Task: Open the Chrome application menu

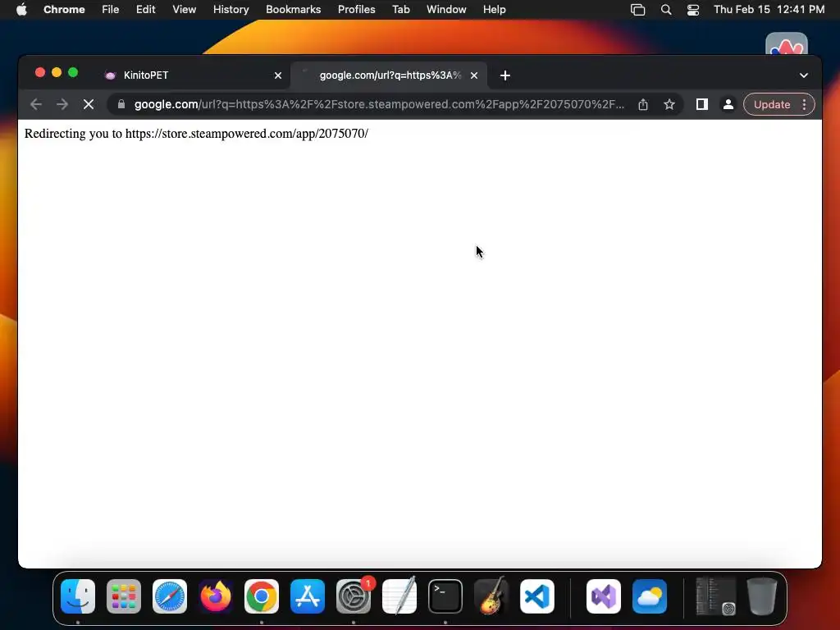Action: click(x=64, y=10)
